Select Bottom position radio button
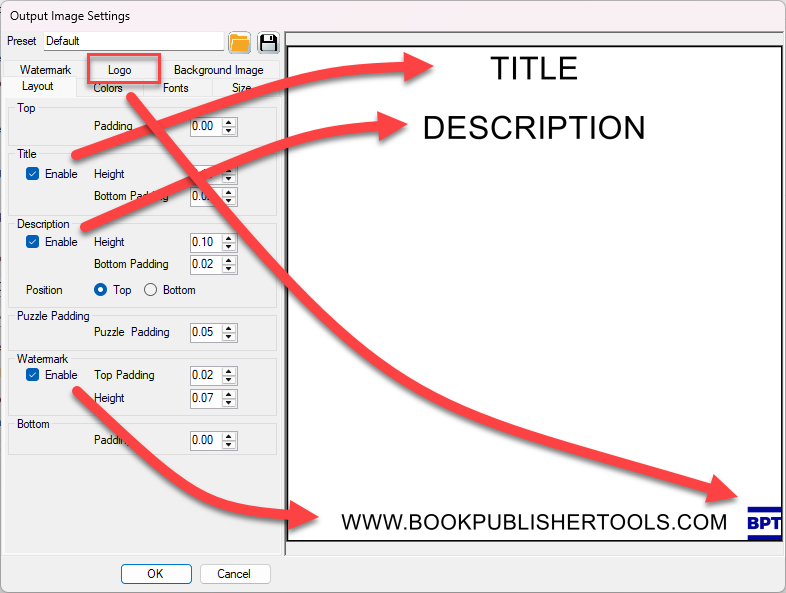786x593 pixels. click(150, 290)
